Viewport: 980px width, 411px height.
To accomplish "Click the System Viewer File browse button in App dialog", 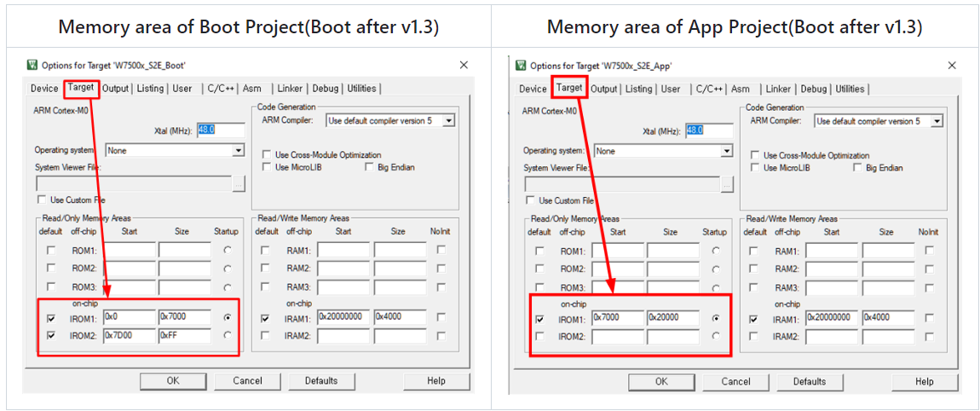I will [728, 184].
